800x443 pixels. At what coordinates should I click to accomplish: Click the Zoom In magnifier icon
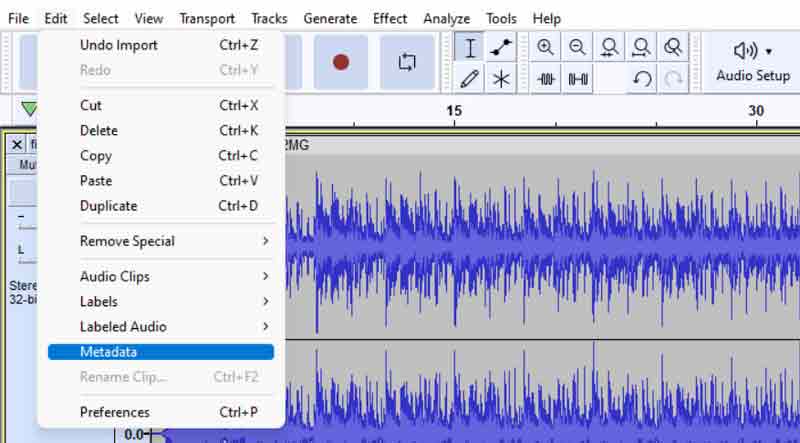[545, 47]
